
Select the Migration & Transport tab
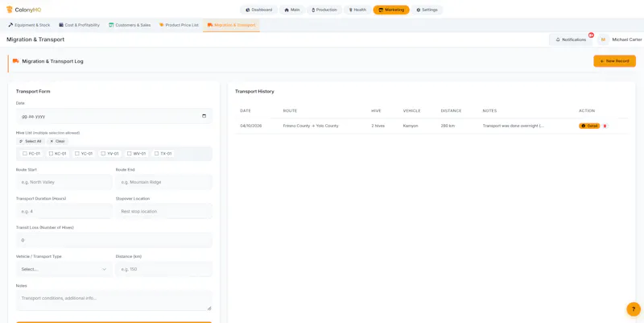[x=231, y=25]
